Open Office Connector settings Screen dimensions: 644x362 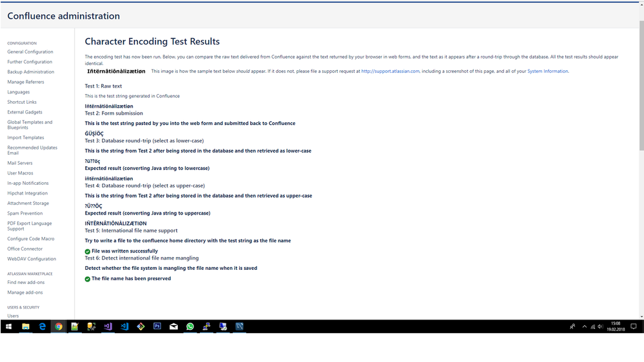pyautogui.click(x=24, y=249)
